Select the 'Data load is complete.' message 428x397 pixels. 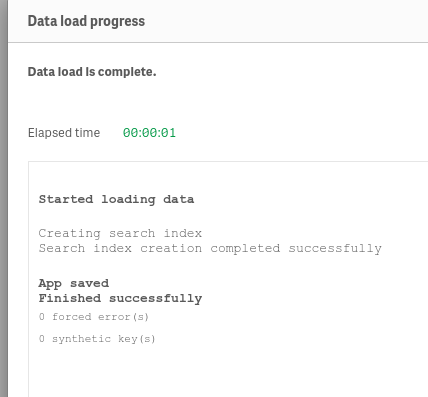[x=92, y=72]
